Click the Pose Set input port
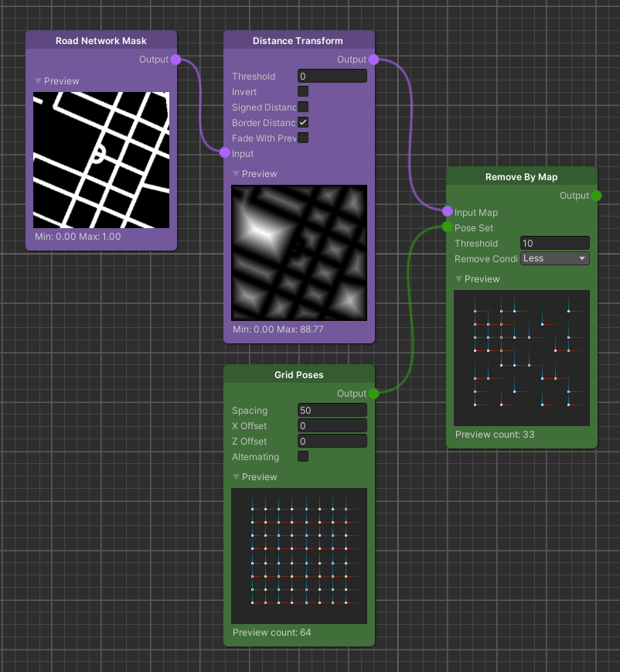Screen dimensions: 620x672 tap(448, 227)
